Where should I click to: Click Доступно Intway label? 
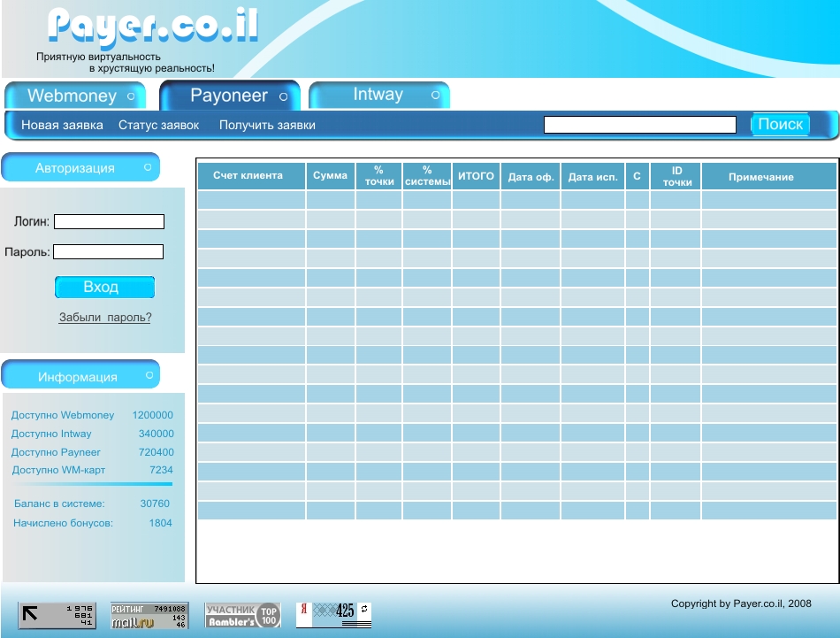click(x=51, y=434)
